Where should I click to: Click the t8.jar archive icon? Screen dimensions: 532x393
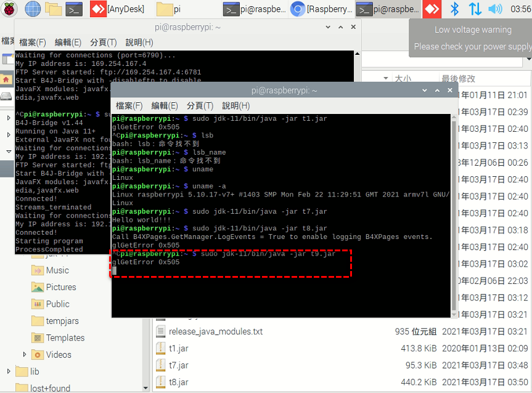pos(160,382)
